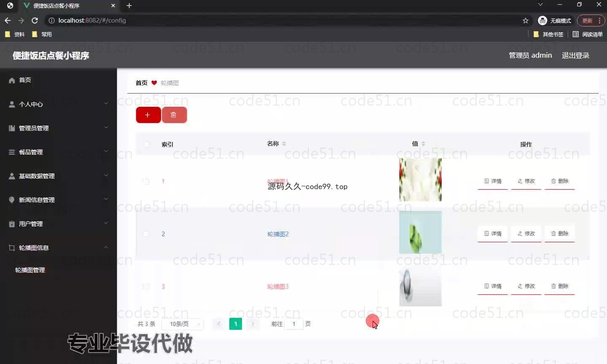
Task: Open 轮播图管理 submenu item
Action: click(30, 270)
